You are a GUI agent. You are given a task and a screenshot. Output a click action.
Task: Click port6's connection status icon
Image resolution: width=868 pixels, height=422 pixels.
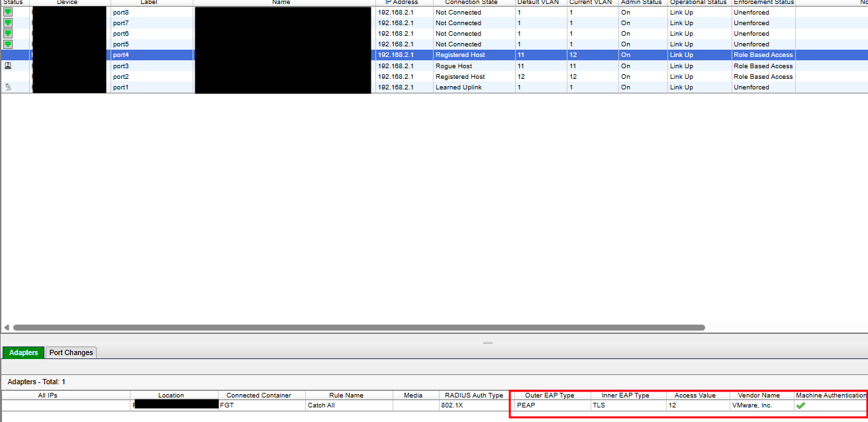click(x=7, y=33)
